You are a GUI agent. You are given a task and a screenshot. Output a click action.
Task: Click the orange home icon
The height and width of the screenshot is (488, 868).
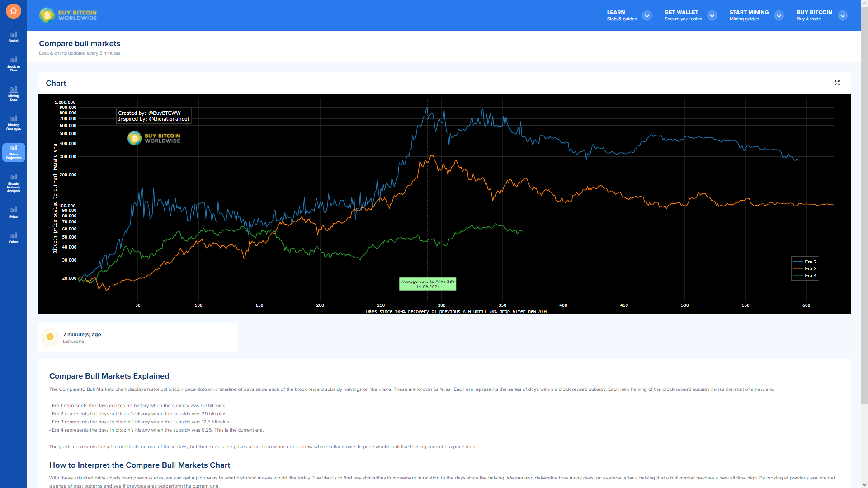[14, 11]
